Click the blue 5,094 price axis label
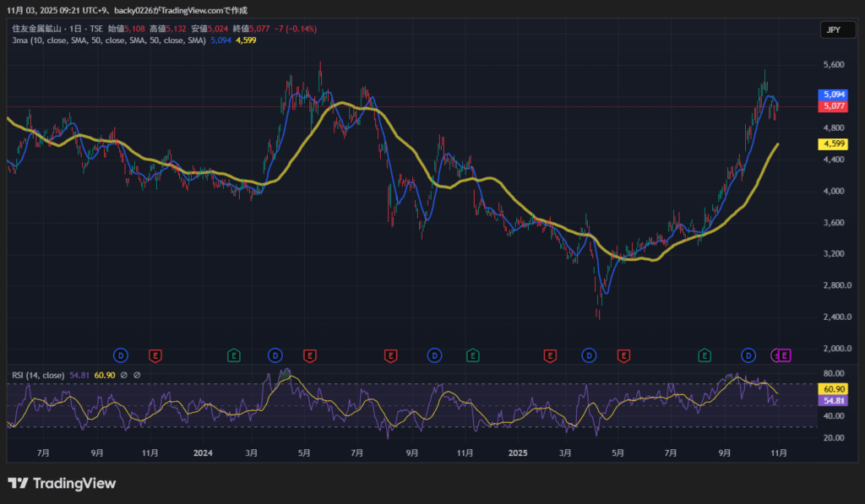This screenshot has width=865, height=504. (833, 95)
